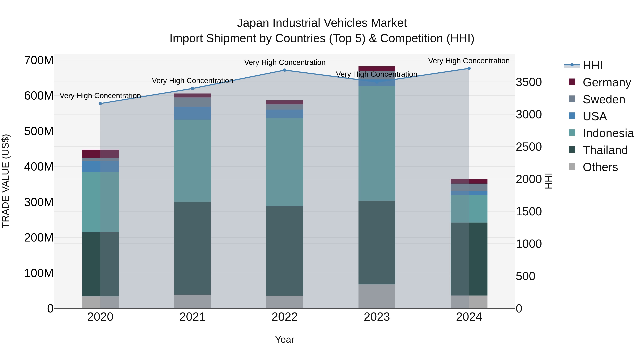Click Very High Concentration label above 2022
Screen dimensions: 644x362
tap(284, 62)
